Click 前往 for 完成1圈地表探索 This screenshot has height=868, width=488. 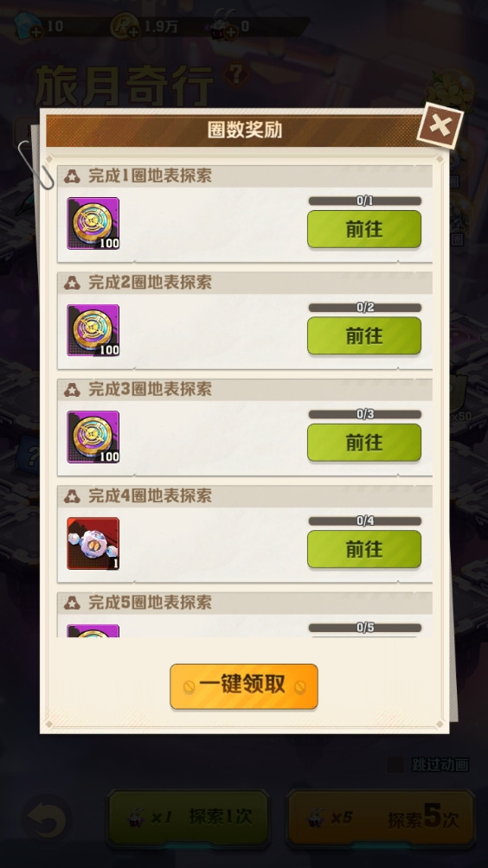pyautogui.click(x=364, y=228)
